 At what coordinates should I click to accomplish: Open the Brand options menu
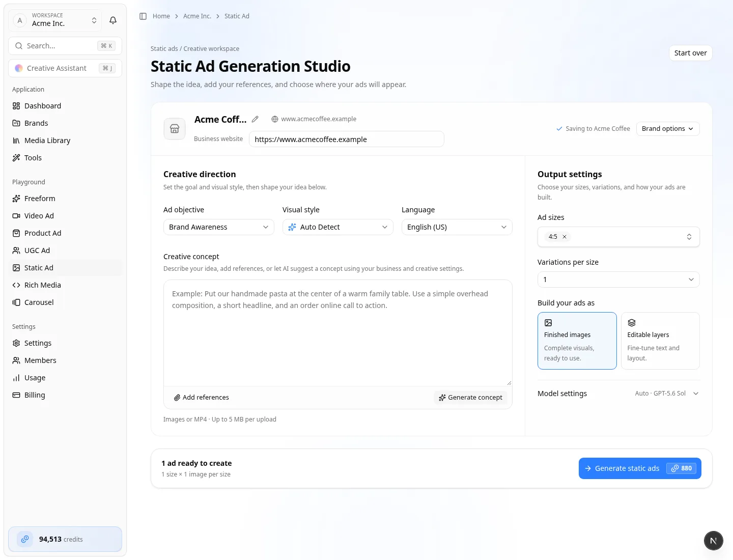668,129
